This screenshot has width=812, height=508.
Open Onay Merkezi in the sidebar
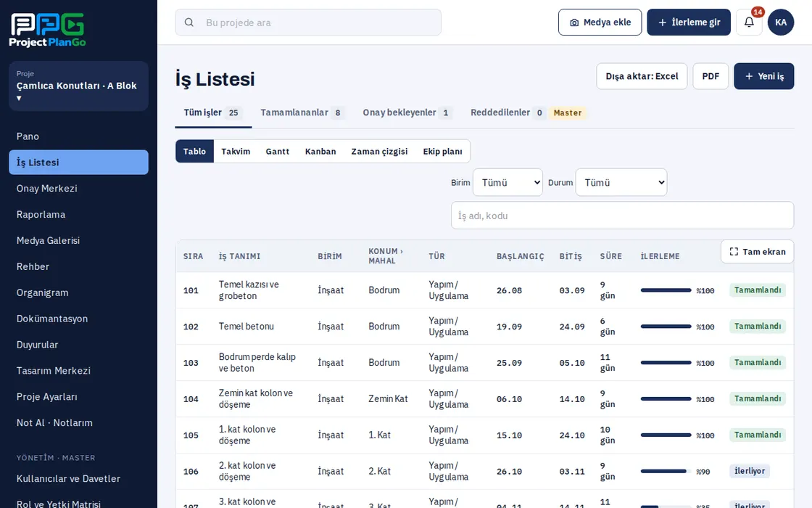(79, 188)
